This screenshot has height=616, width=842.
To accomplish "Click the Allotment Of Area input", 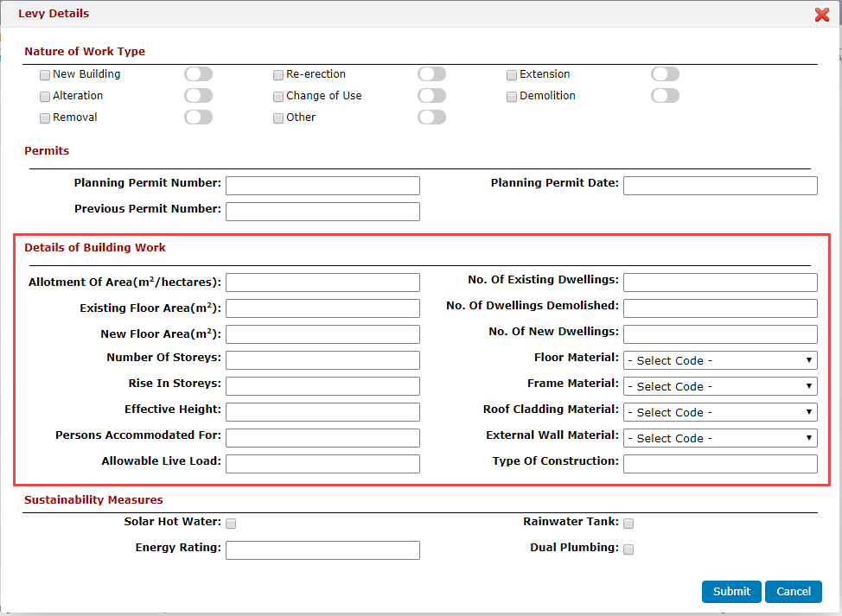I will tap(322, 283).
